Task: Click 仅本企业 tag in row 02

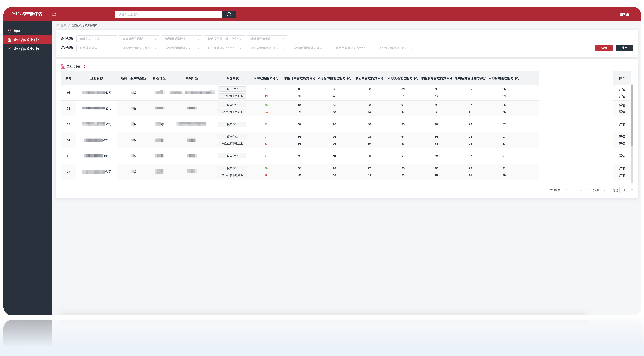Action: [x=232, y=105]
